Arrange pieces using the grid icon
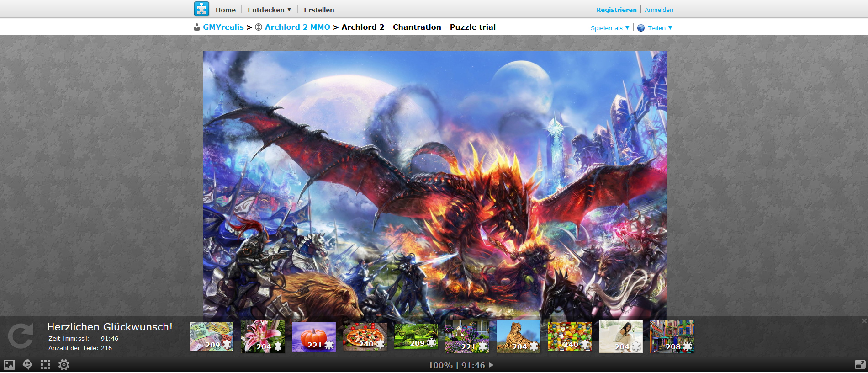 pyautogui.click(x=45, y=365)
